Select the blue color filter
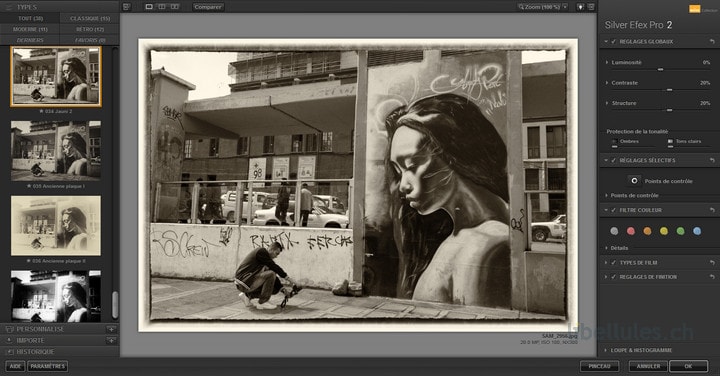This screenshot has height=376, width=720. point(697,231)
